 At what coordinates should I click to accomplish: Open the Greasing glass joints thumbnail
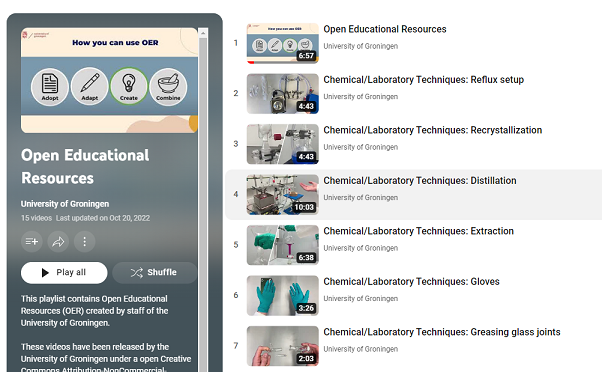click(283, 346)
